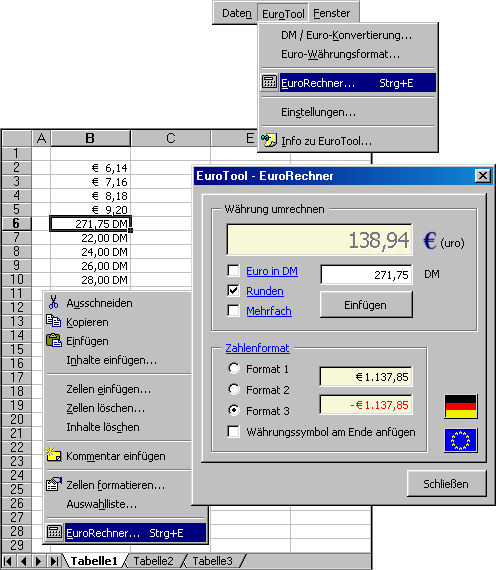Choose Zellen einfügen in the context menu
496x570 pixels.
118,389
